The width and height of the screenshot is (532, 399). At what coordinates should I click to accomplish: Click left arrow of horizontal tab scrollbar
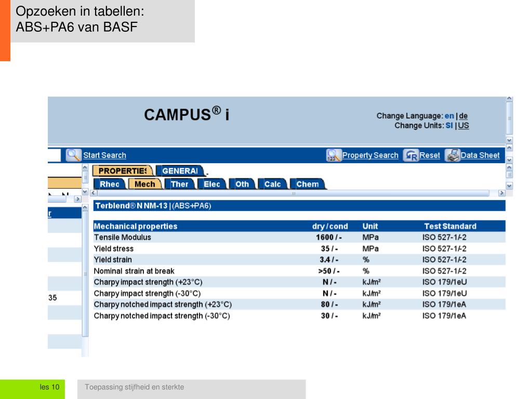tap(94, 193)
